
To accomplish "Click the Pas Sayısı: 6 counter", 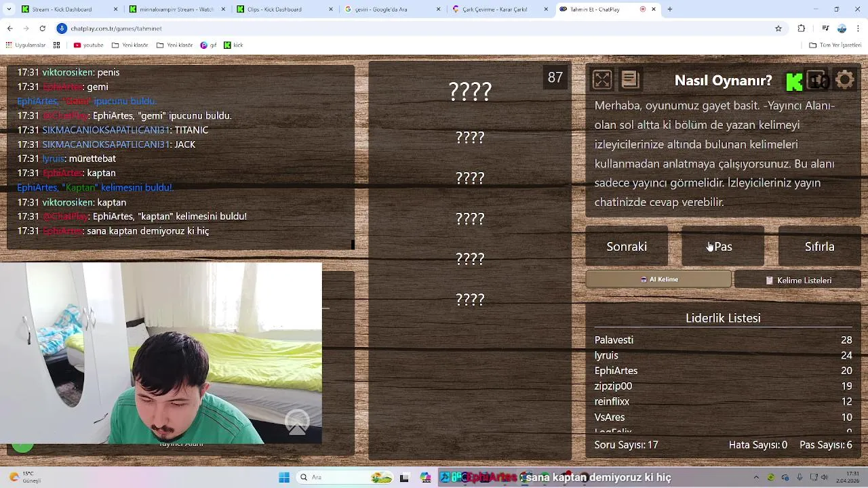I will point(826,445).
